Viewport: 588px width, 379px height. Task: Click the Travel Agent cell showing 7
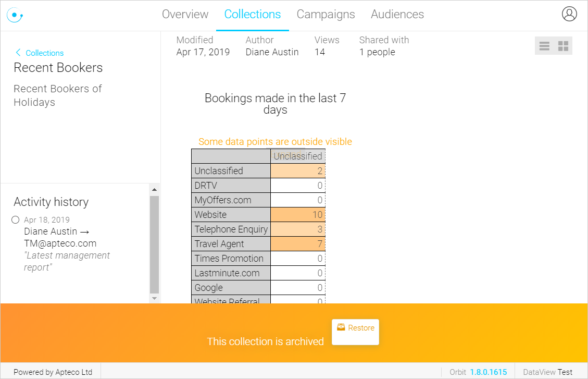298,244
